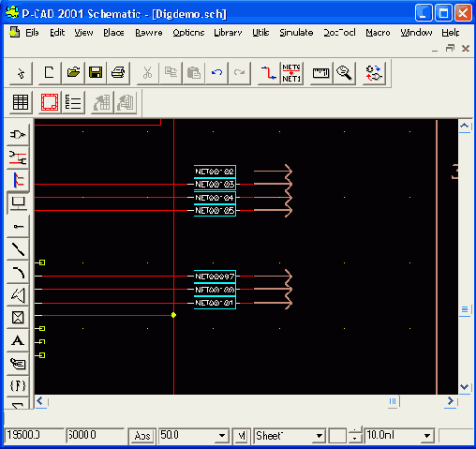This screenshot has width=476, height=449.
Task: Click the gear and gate update icon
Action: pos(374,73)
